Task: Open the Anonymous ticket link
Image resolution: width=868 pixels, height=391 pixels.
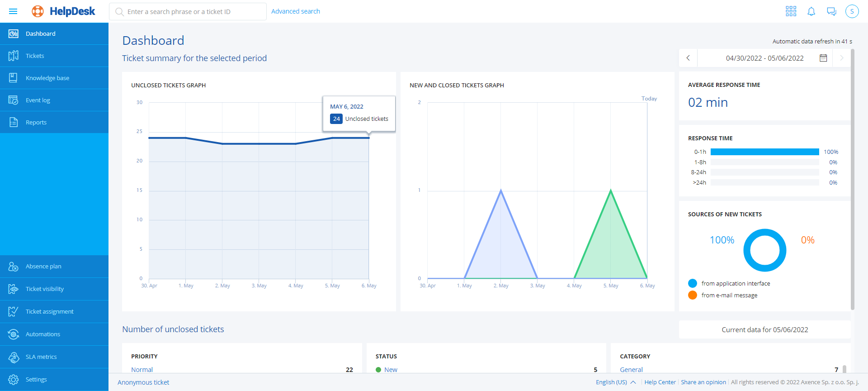Action: [143, 382]
